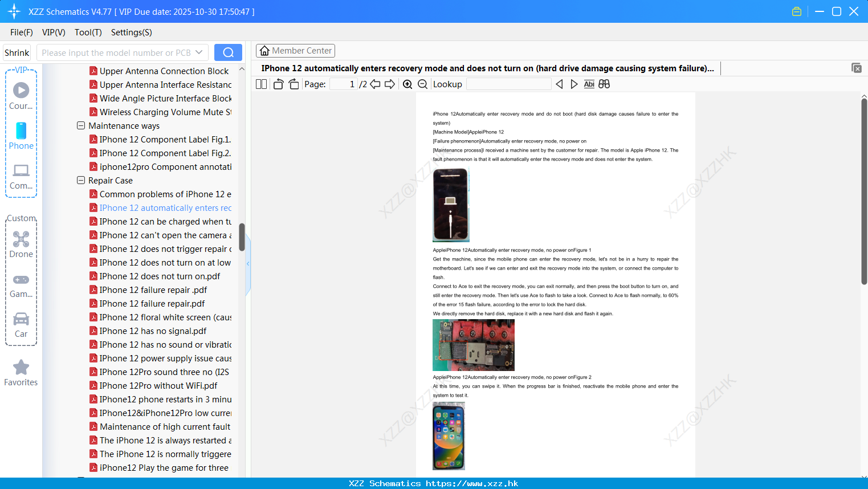This screenshot has height=489, width=868.
Task: Zoom in on the document
Action: (x=407, y=84)
